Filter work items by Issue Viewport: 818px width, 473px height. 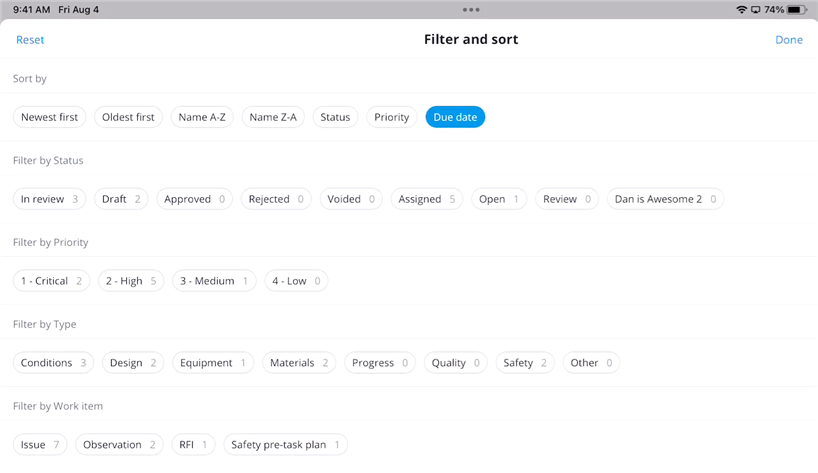40,445
